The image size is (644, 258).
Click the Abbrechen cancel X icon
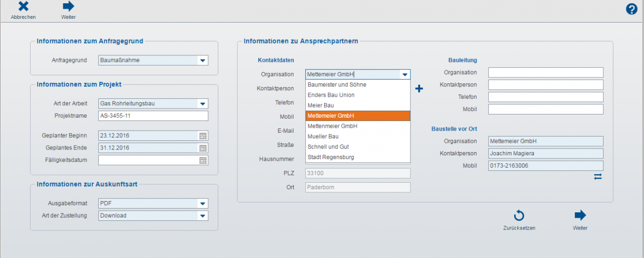(x=23, y=7)
